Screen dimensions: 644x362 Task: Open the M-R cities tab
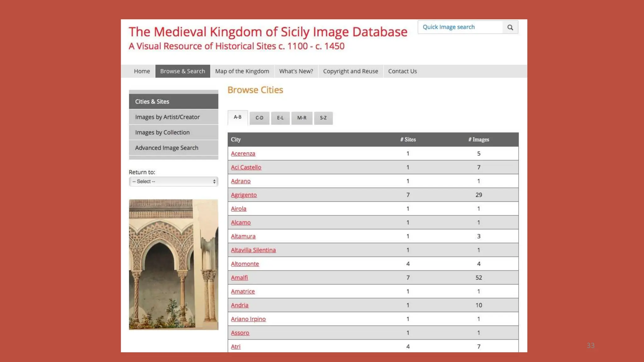pos(302,118)
